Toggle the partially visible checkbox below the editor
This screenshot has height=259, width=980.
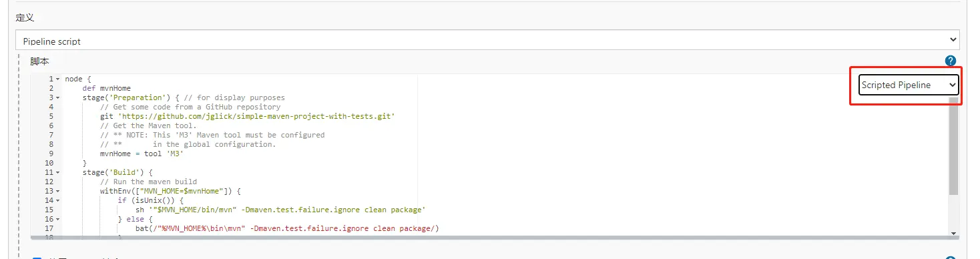pyautogui.click(x=37, y=258)
